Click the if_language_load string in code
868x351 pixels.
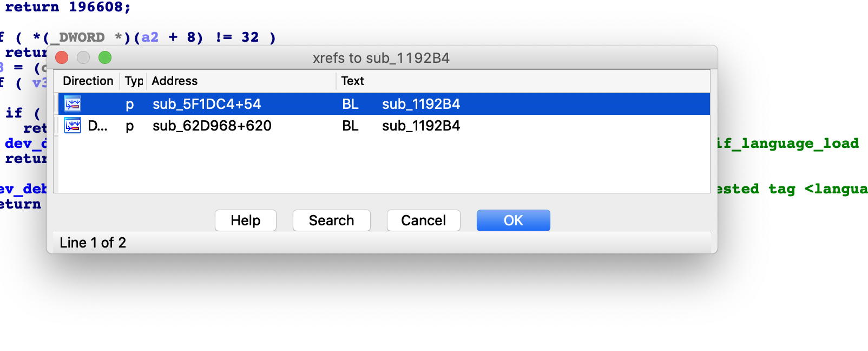[787, 144]
